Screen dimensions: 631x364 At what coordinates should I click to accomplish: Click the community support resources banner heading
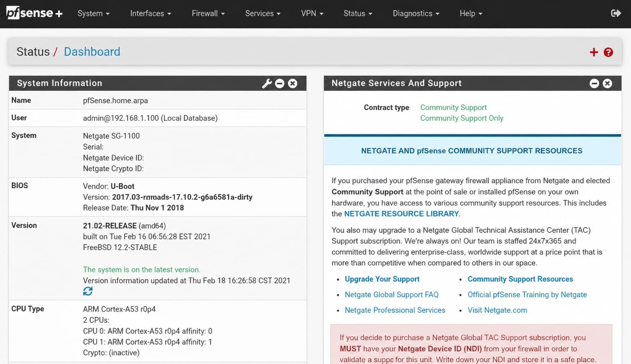click(x=472, y=151)
